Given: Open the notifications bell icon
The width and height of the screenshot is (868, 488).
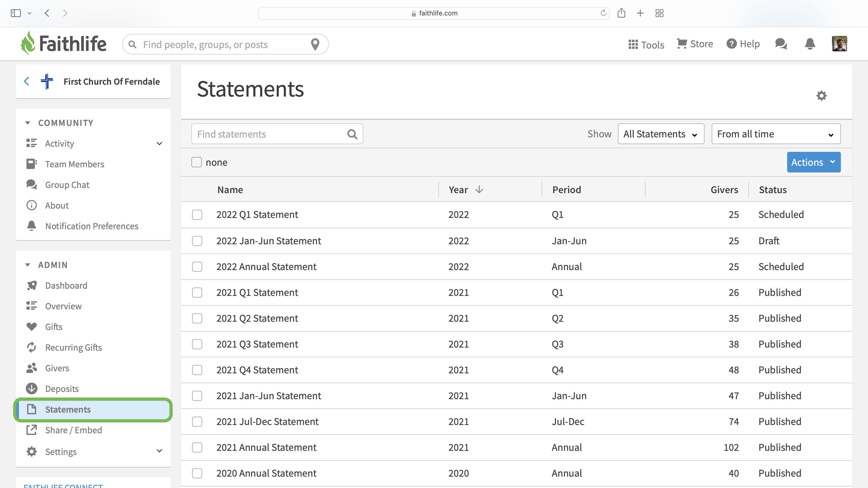Looking at the screenshot, I should tap(810, 44).
